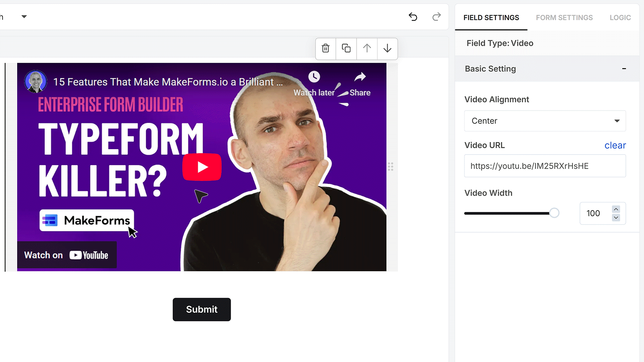This screenshot has width=644, height=362.
Task: Collapse the Basic Setting section
Action: pyautogui.click(x=624, y=69)
